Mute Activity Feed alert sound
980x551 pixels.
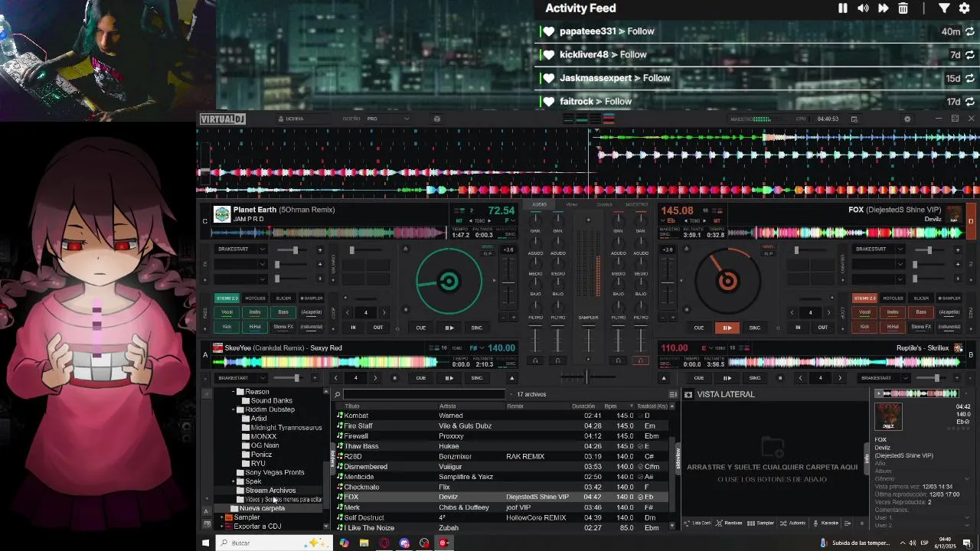point(863,8)
